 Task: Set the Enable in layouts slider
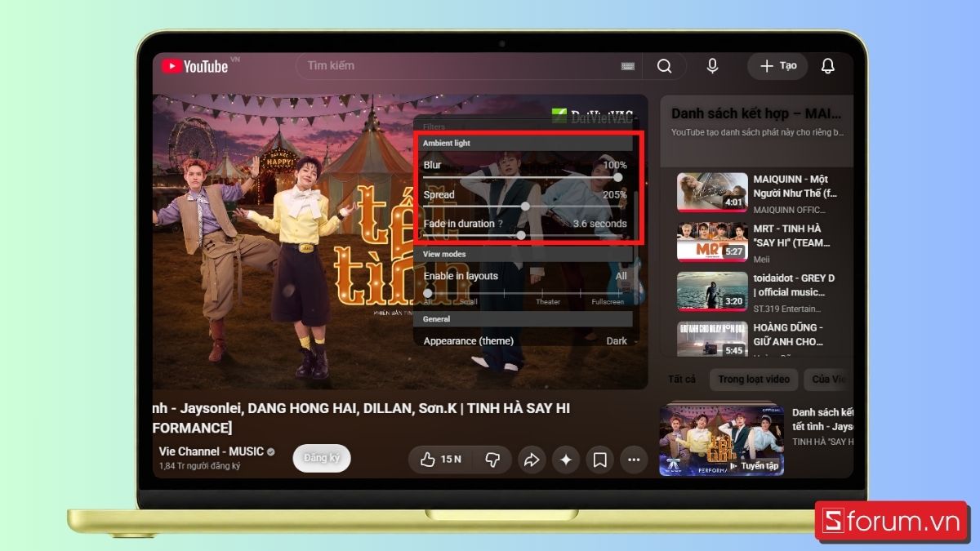(x=523, y=292)
